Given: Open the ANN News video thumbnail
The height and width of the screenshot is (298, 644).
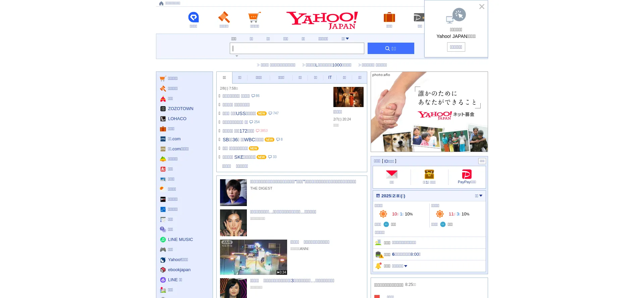Looking at the screenshot, I should (253, 257).
